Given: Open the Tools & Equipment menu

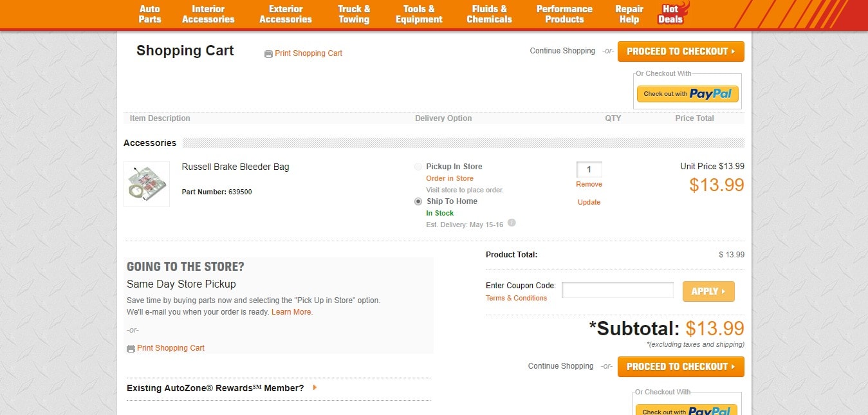Looking at the screenshot, I should (x=419, y=14).
